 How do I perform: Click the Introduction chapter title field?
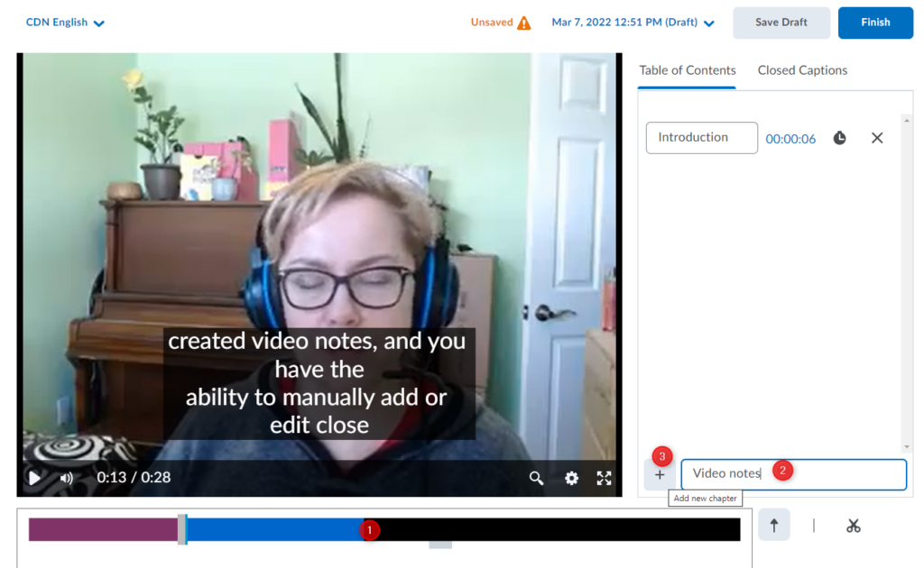701,138
